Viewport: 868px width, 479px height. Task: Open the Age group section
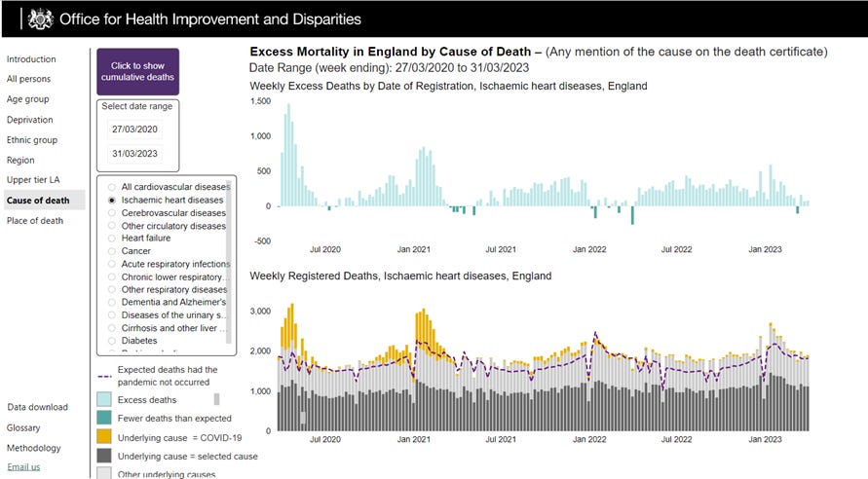[x=27, y=99]
